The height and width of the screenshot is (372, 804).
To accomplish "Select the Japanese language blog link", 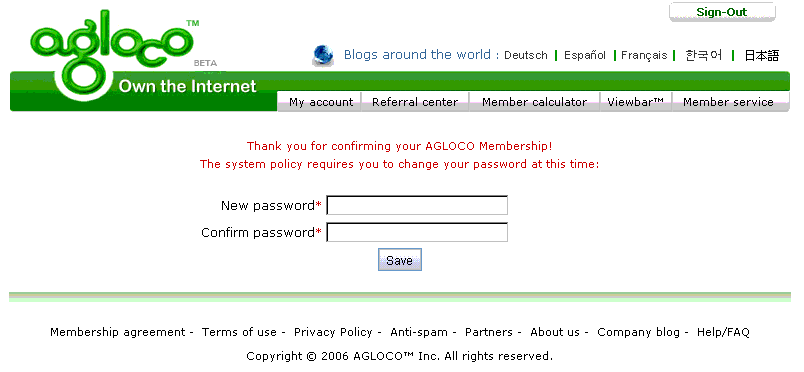I will point(761,55).
